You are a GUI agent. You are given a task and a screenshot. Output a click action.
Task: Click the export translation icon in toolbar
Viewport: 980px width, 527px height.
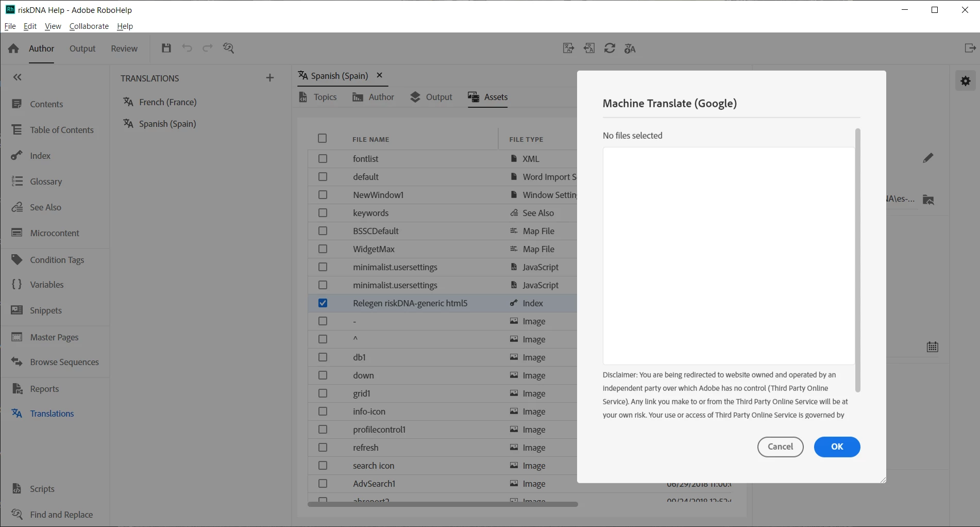(568, 48)
